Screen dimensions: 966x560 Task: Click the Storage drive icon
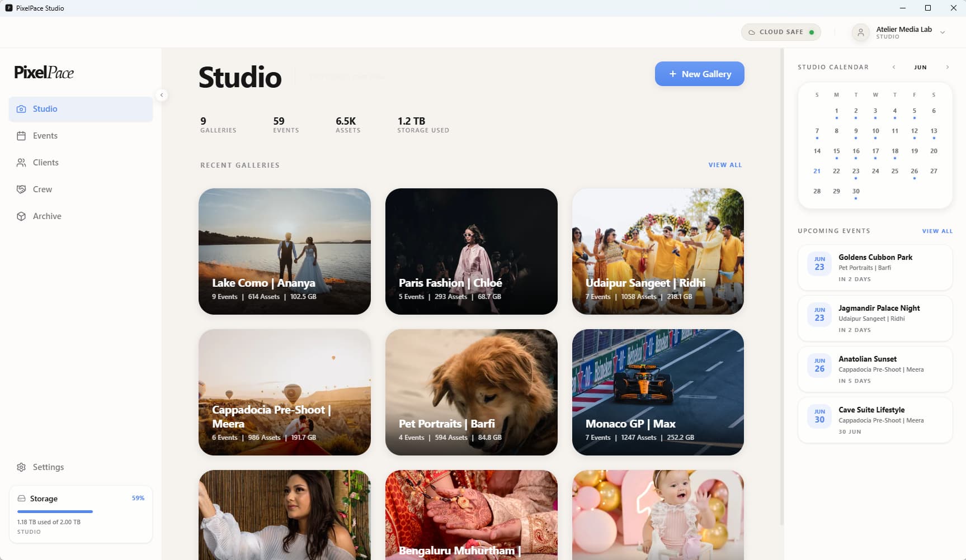21,499
